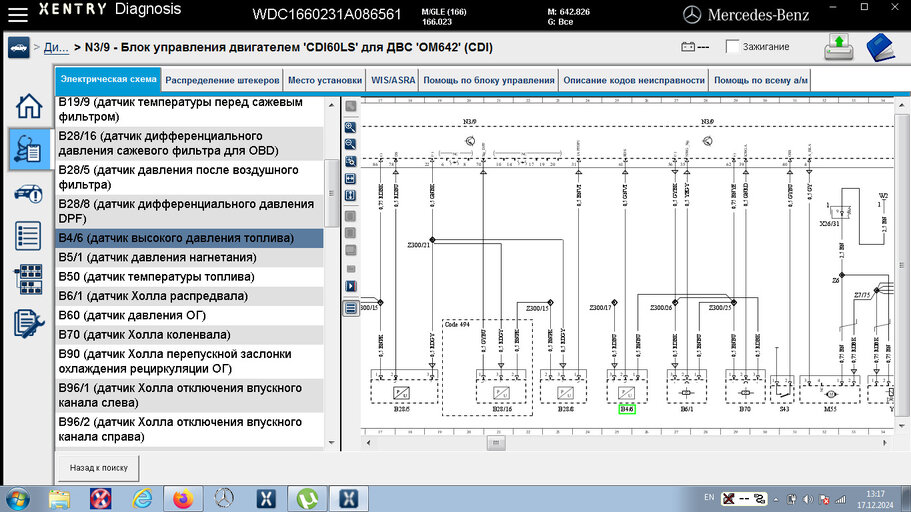Click the diagram scroll-left arrow

pos(368,443)
